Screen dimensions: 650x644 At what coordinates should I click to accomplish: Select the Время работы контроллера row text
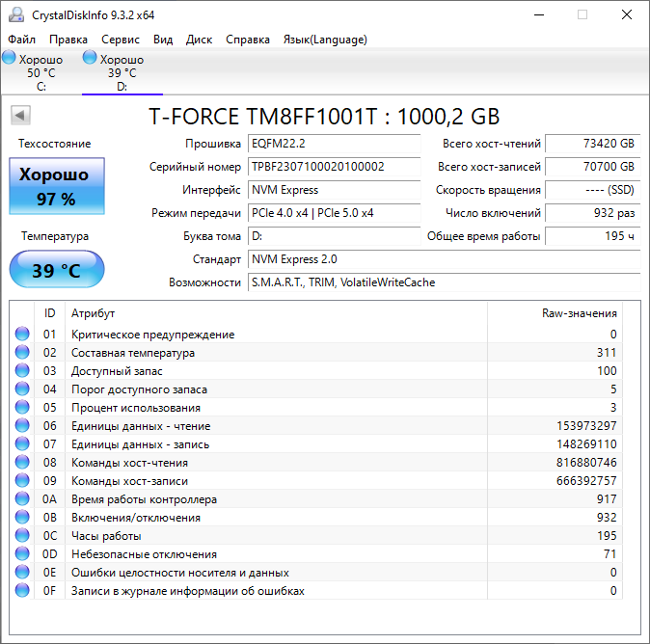(x=145, y=499)
